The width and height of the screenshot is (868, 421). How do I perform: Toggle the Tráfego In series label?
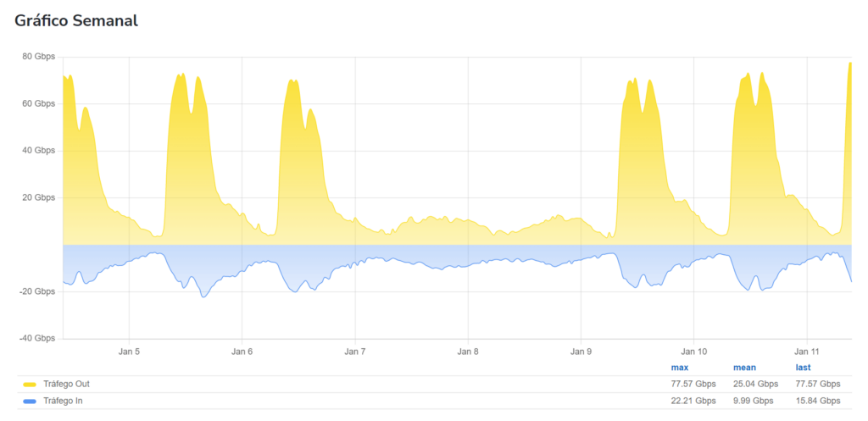[68, 401]
